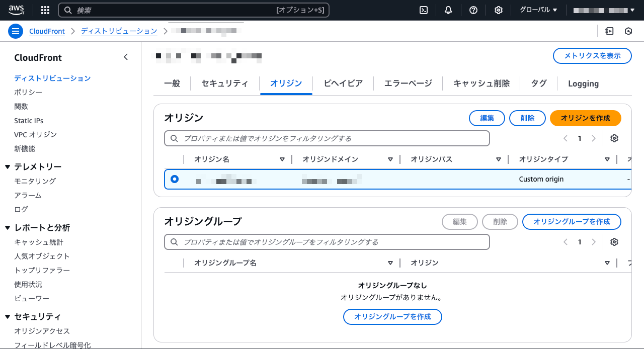Viewport: 644px width, 349px height.
Task: Open the hexagon icon at top right
Action: click(628, 31)
